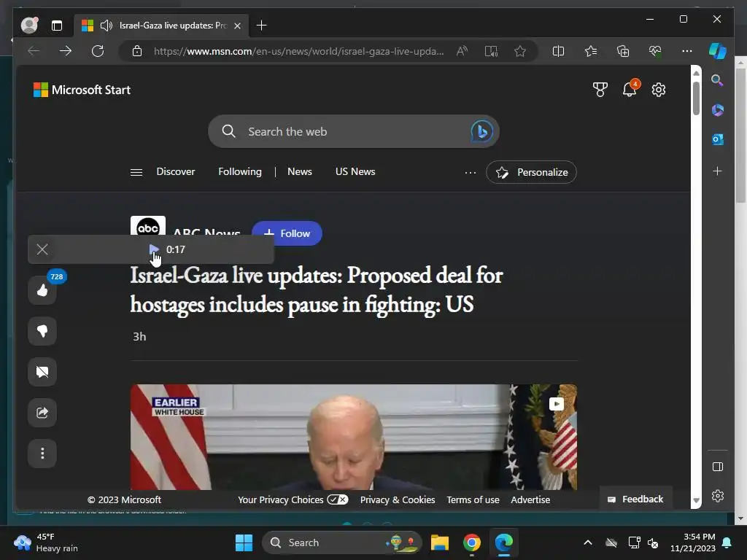This screenshot has width=747, height=560.
Task: Switch to the US News tab
Action: pyautogui.click(x=355, y=171)
